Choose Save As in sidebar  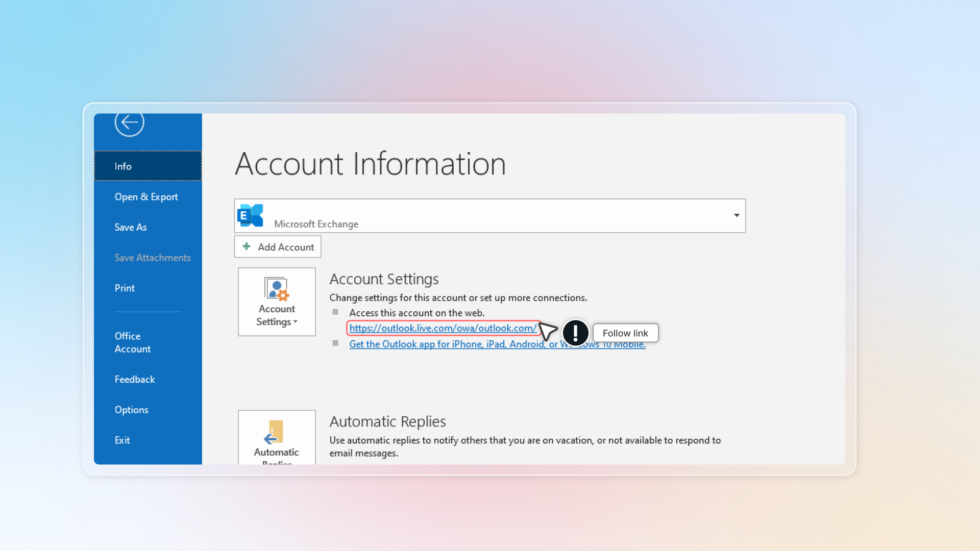coord(131,227)
